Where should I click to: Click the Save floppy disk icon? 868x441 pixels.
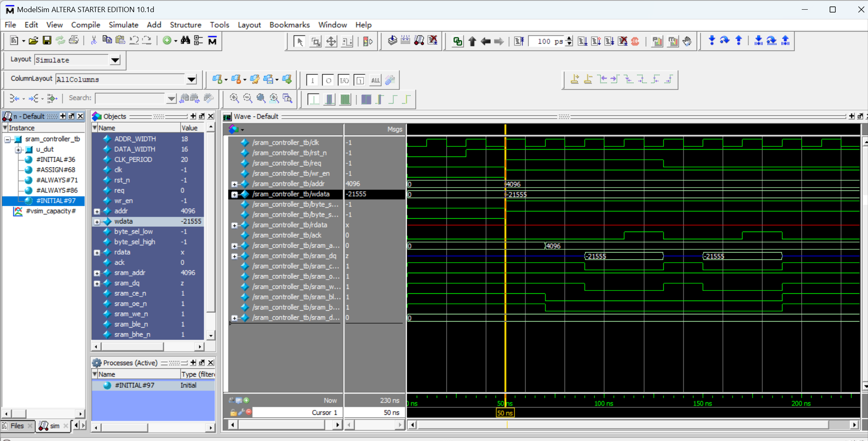pyautogui.click(x=47, y=40)
